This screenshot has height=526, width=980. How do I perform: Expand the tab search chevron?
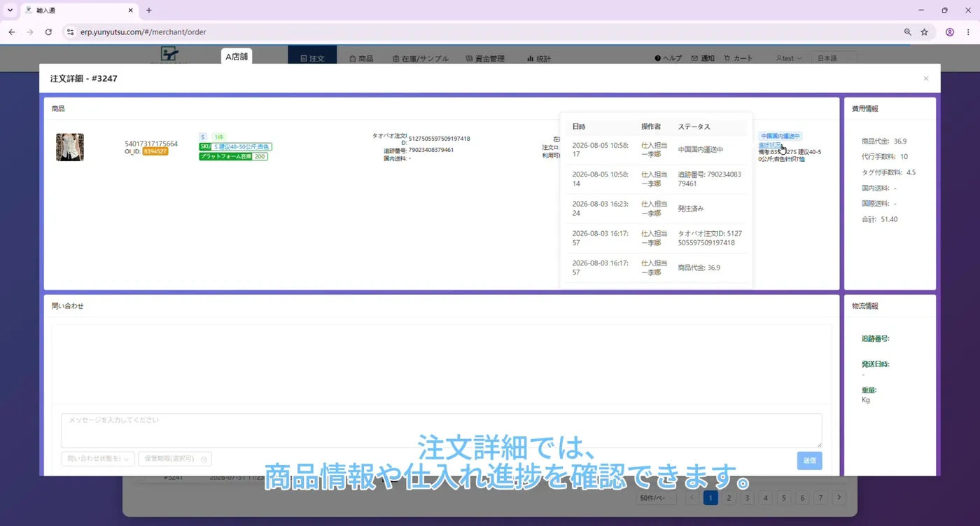(x=10, y=11)
